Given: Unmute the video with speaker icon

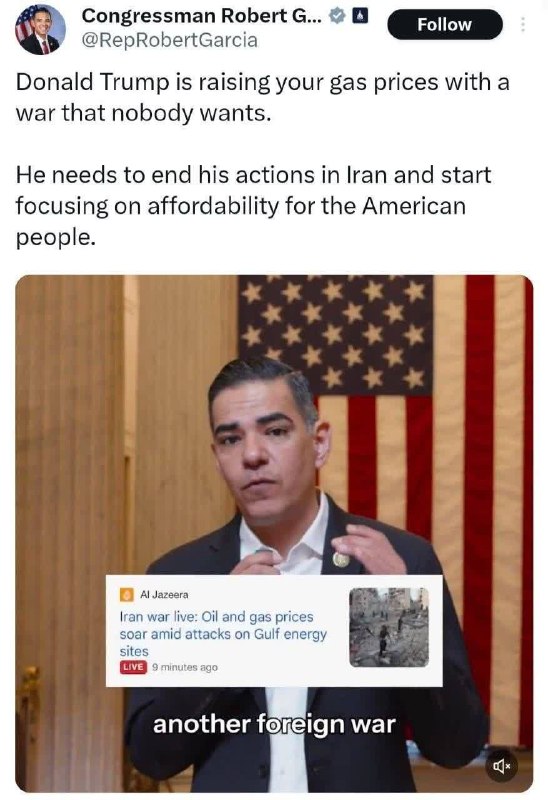Looking at the screenshot, I should point(499,765).
